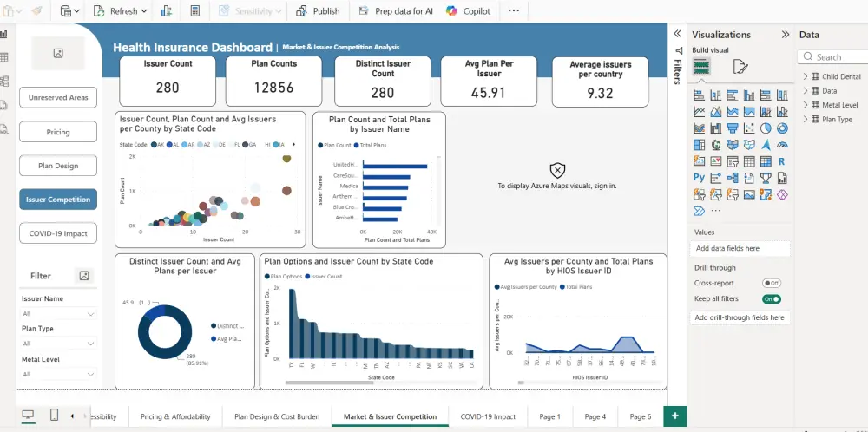Open the Plan Type slicer dropdown
The image size is (868, 432).
click(91, 344)
